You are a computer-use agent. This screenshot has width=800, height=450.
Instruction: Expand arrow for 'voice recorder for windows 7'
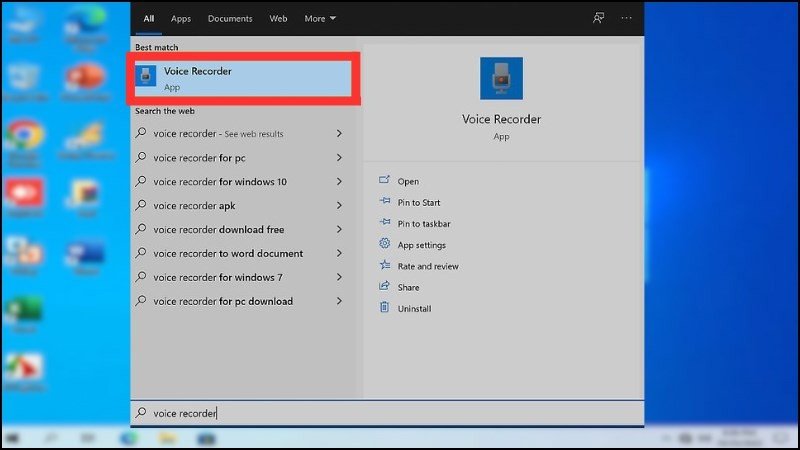click(x=339, y=278)
